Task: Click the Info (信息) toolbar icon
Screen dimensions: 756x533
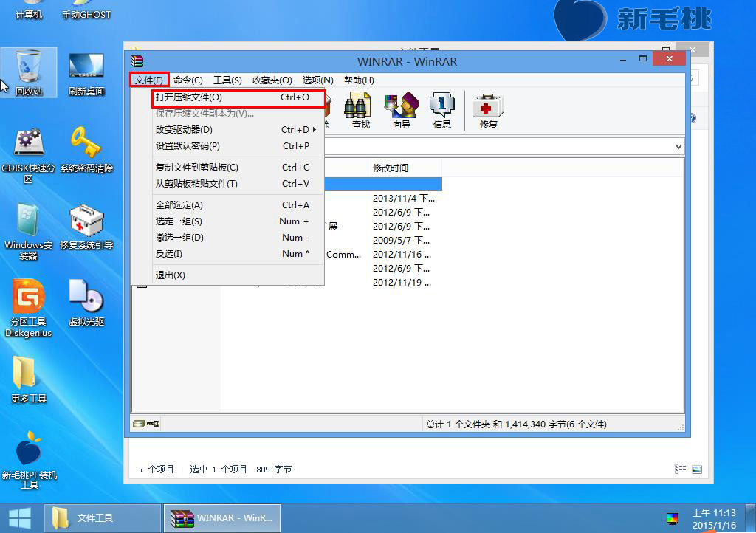Action: pos(441,110)
